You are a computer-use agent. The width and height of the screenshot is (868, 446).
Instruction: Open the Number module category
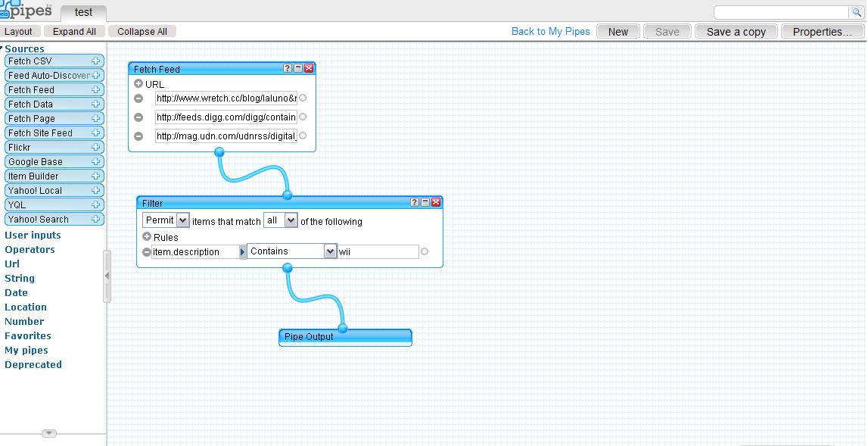[x=24, y=321]
